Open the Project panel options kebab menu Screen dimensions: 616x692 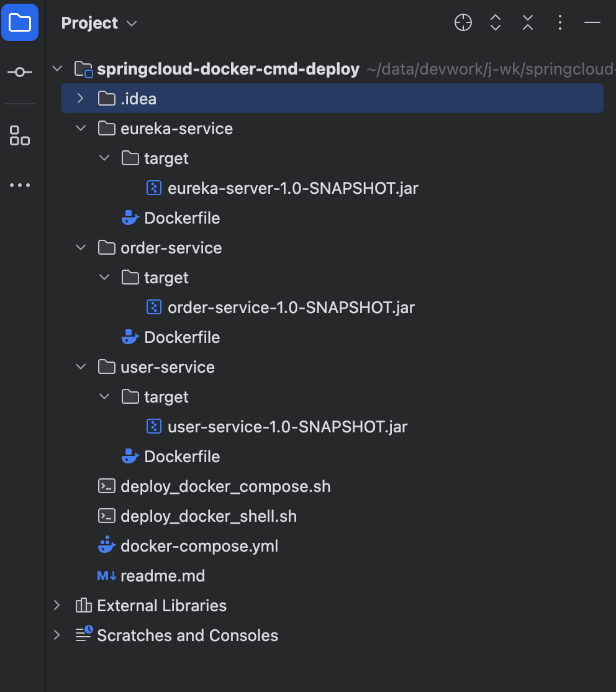click(x=559, y=22)
